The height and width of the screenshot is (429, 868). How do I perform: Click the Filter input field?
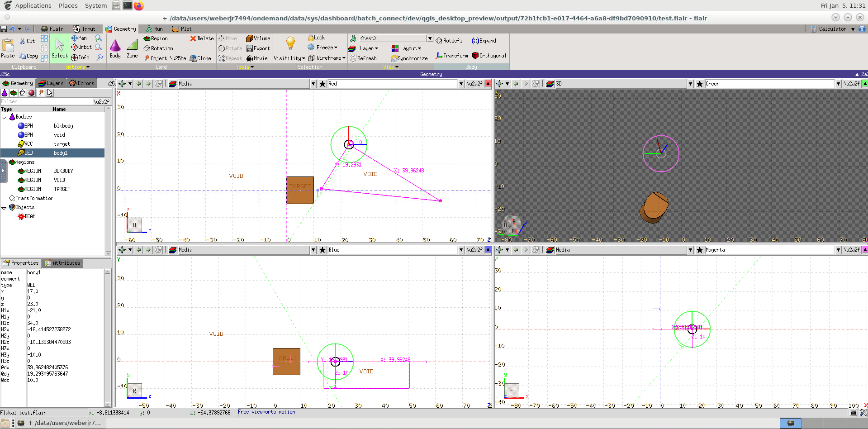[46, 102]
